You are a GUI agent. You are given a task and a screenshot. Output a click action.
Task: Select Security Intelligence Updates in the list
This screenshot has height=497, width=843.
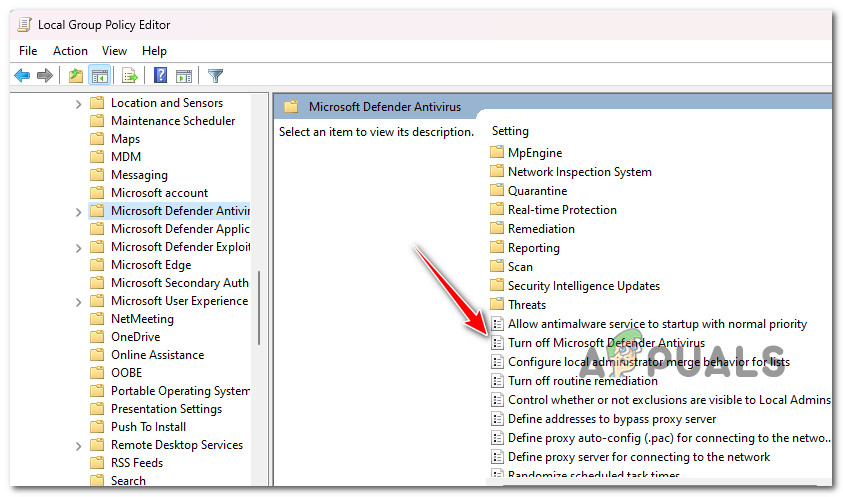click(584, 286)
